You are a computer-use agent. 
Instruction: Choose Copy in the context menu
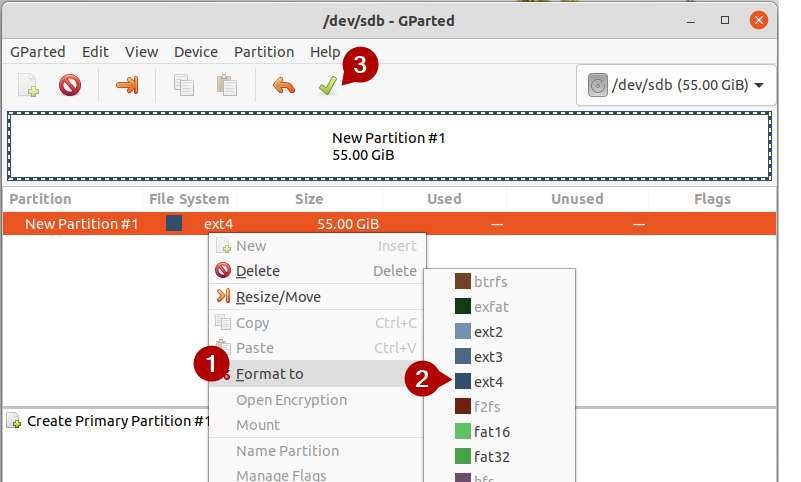pyautogui.click(x=317, y=323)
